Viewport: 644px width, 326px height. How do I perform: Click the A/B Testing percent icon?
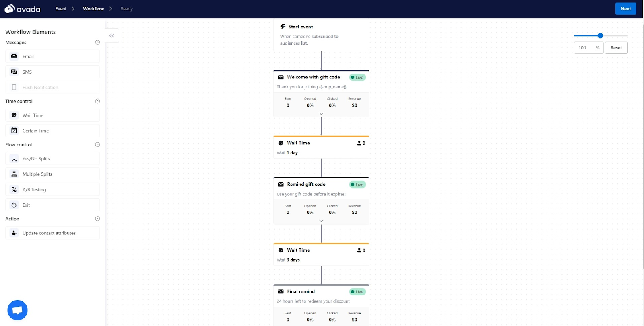coord(14,189)
